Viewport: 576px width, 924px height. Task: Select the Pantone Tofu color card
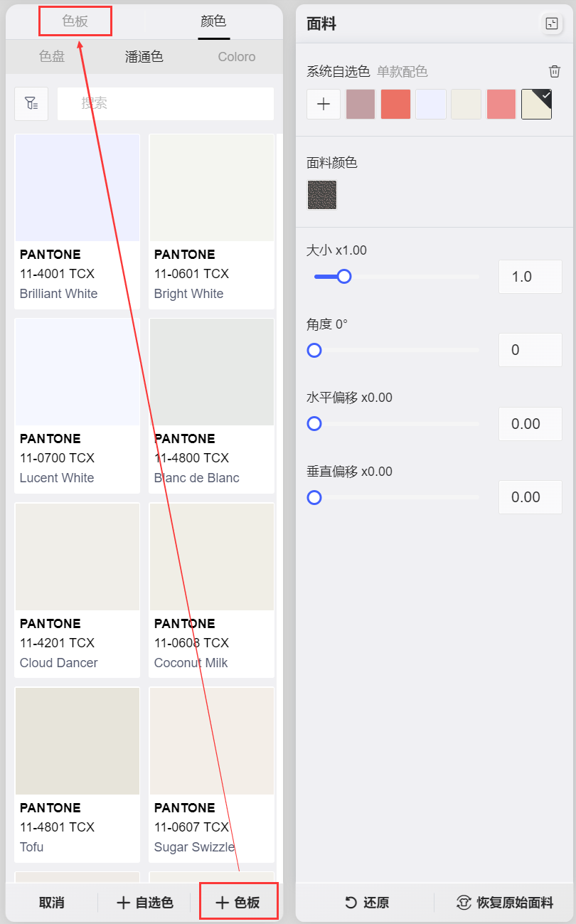pyautogui.click(x=77, y=774)
